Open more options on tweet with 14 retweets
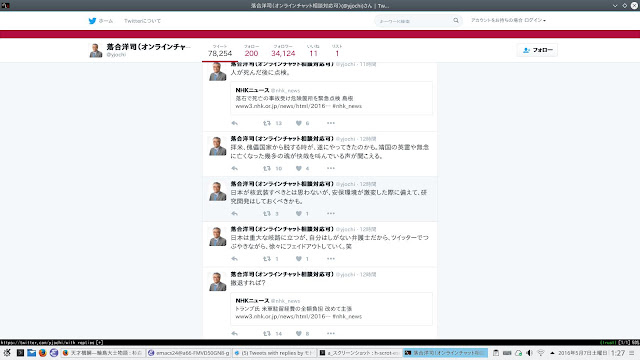 click(x=331, y=333)
